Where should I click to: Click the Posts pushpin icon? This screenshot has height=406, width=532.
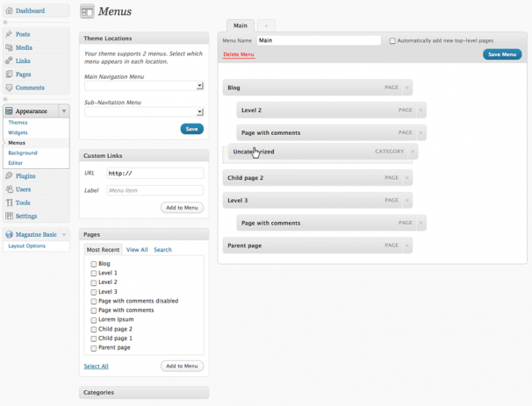click(9, 34)
